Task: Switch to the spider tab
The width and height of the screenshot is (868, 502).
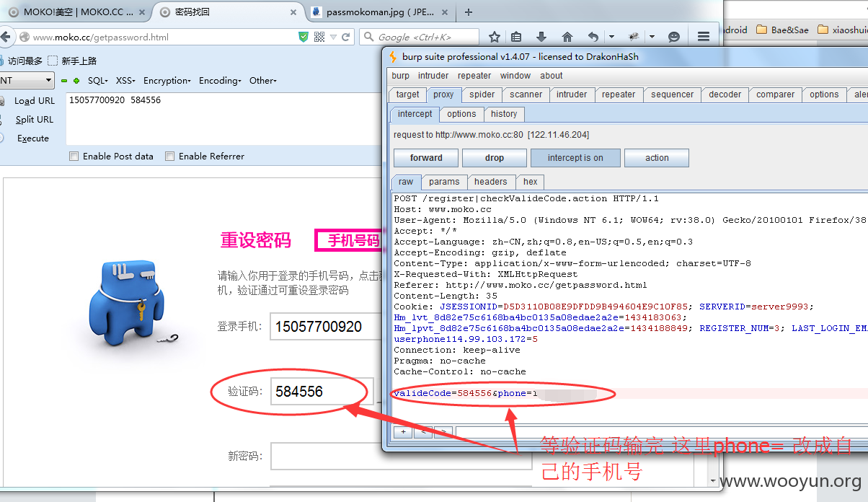Action: pos(482,94)
